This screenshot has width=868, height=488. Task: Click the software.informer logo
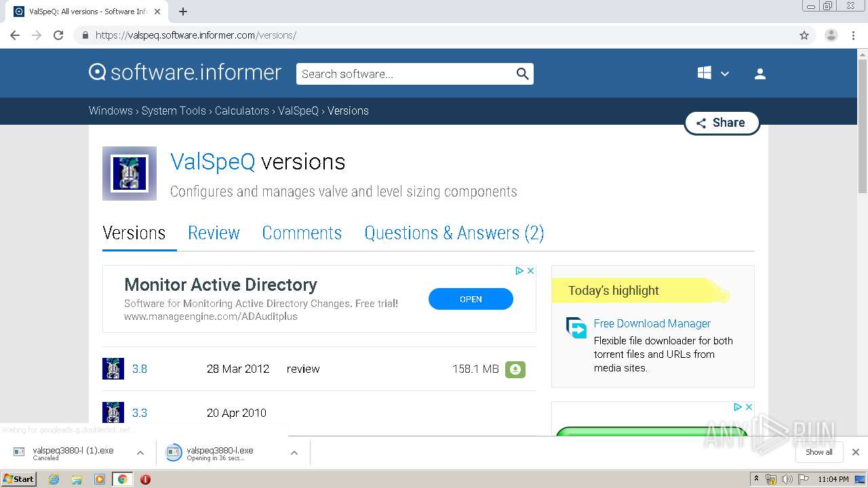(x=185, y=73)
